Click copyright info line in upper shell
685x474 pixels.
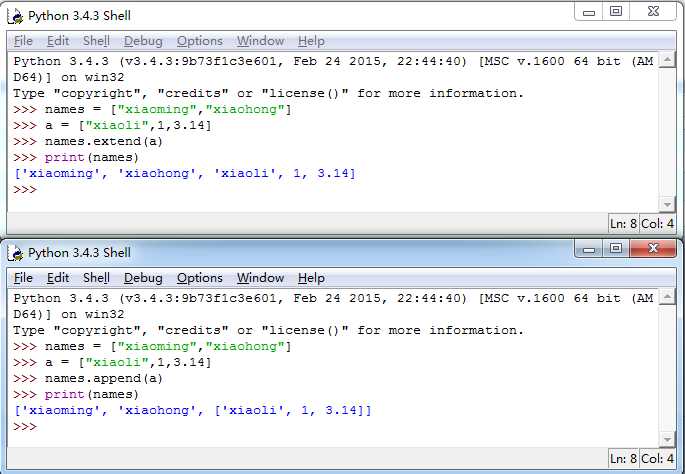pos(268,93)
